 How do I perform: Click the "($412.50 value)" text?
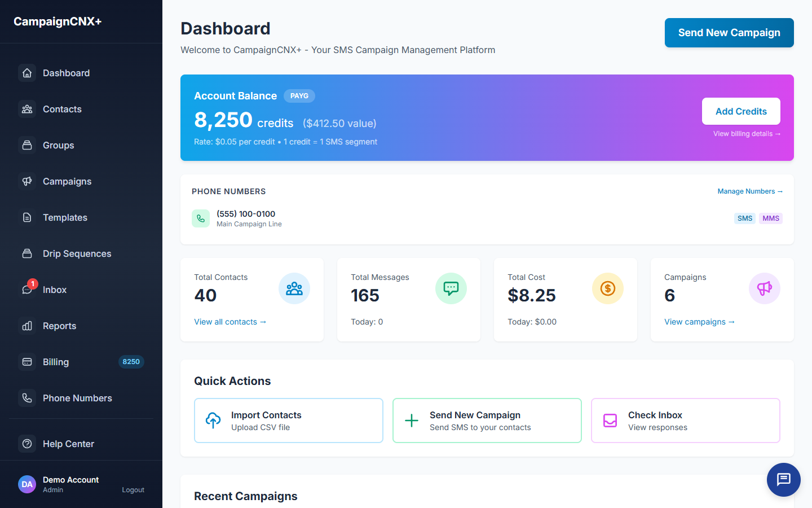[x=339, y=123]
